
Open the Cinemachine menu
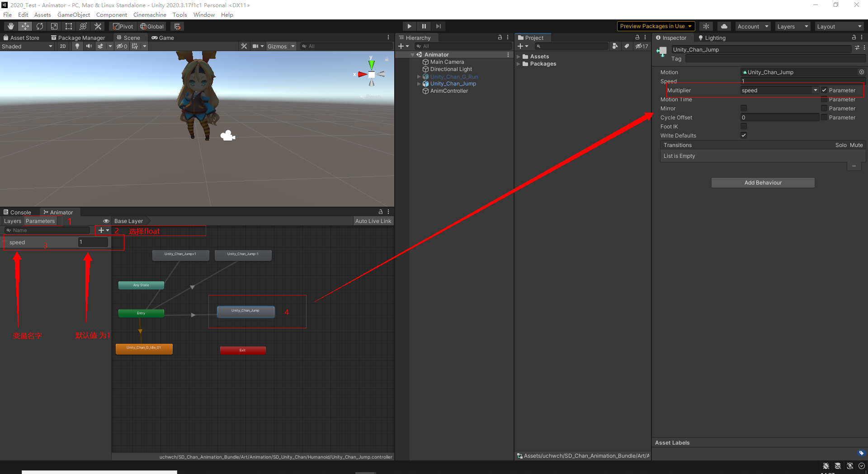tap(150, 14)
